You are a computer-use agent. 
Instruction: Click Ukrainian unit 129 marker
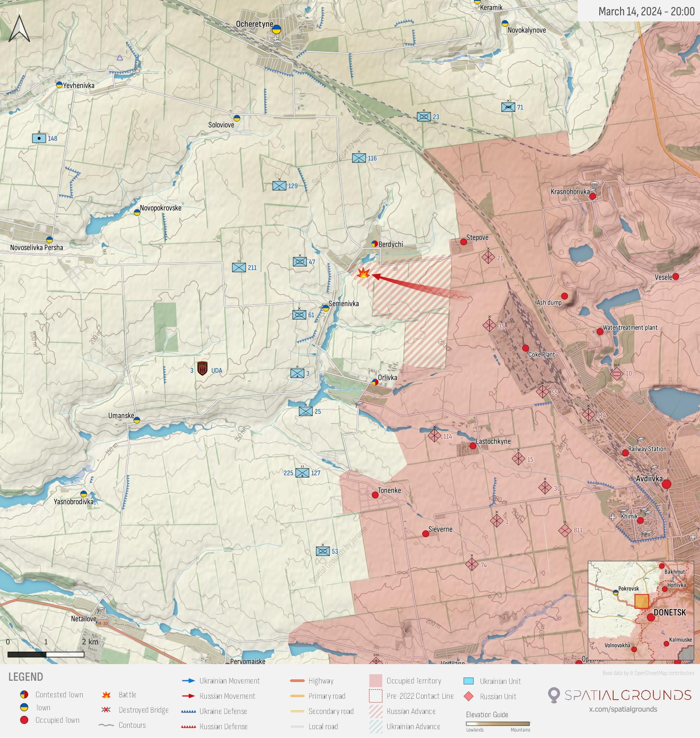[x=279, y=186]
